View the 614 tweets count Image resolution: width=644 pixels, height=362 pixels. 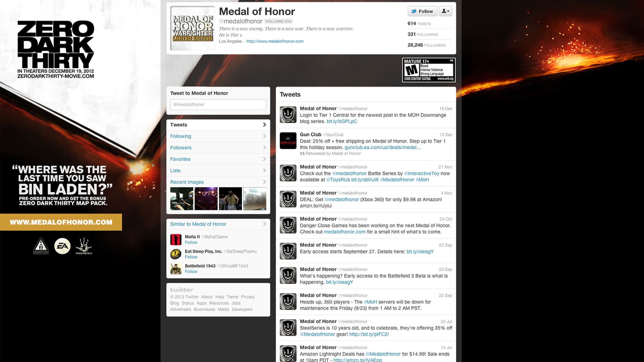tap(419, 23)
